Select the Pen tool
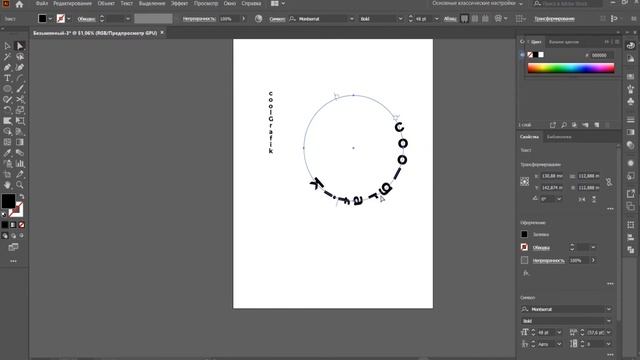Screen dimensions: 640x360 [x=7, y=67]
